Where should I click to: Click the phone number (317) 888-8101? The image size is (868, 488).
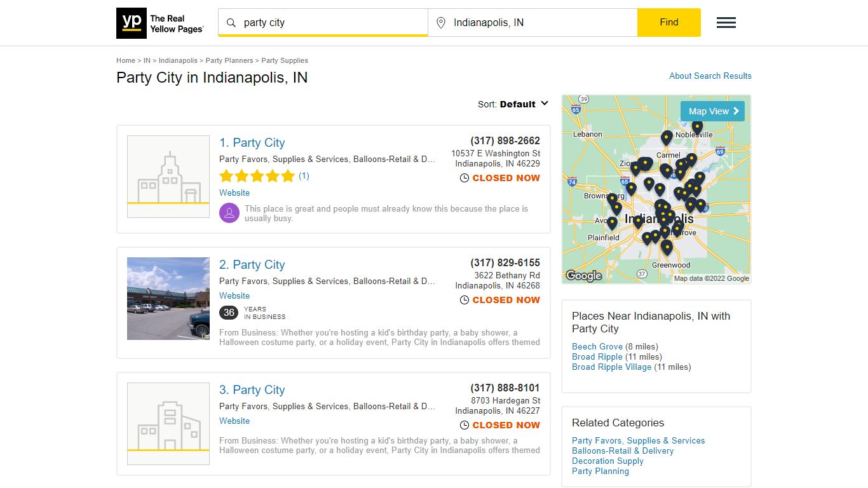click(505, 388)
